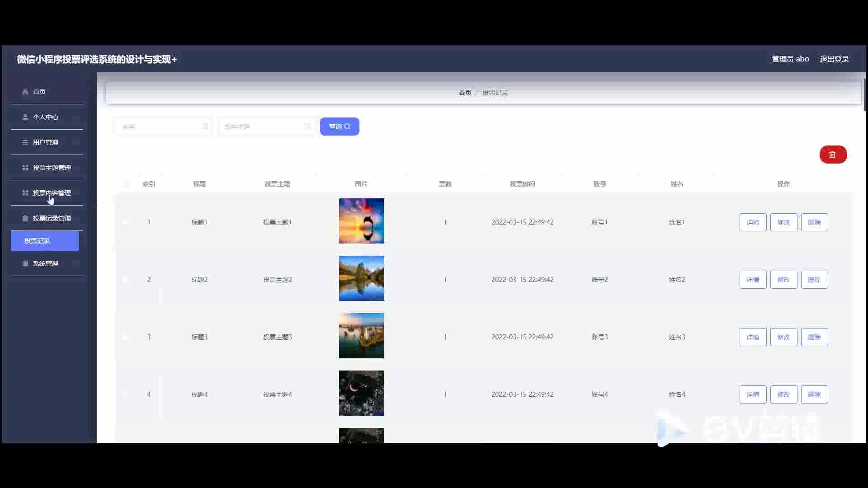Screen dimensions: 868x488
Task: Click 修改 for row 标题2
Action: pyautogui.click(x=784, y=280)
